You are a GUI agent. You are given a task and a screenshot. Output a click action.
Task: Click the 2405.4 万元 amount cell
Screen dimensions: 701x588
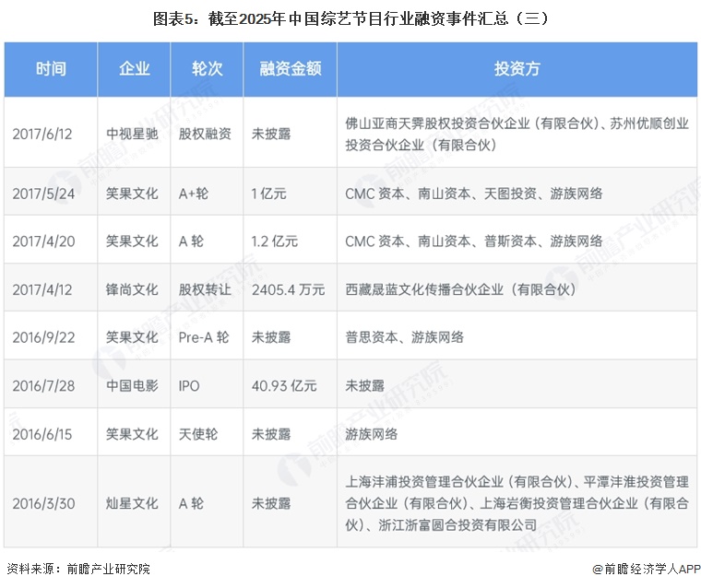(288, 289)
